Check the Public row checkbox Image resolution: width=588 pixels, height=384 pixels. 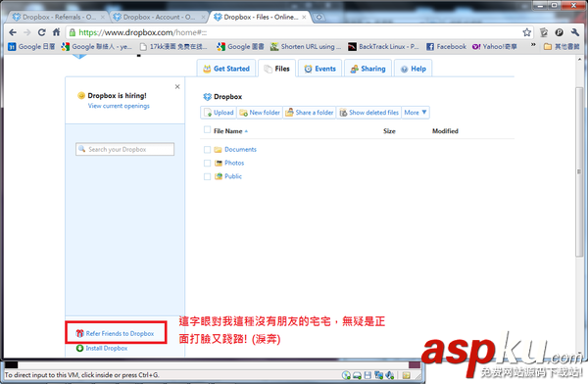[x=207, y=176]
